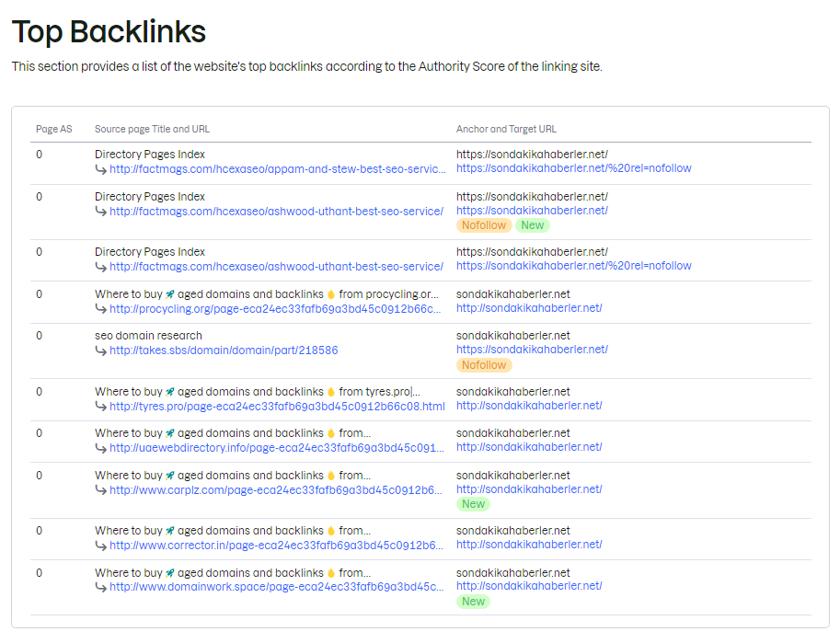Viewport: 840px width, 632px height.
Task: Click the 'seo domain research' page title
Action: [x=148, y=336]
